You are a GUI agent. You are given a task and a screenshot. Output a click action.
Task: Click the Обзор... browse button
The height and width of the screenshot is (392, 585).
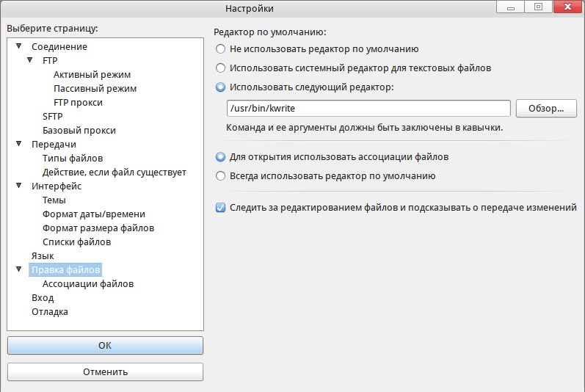546,109
